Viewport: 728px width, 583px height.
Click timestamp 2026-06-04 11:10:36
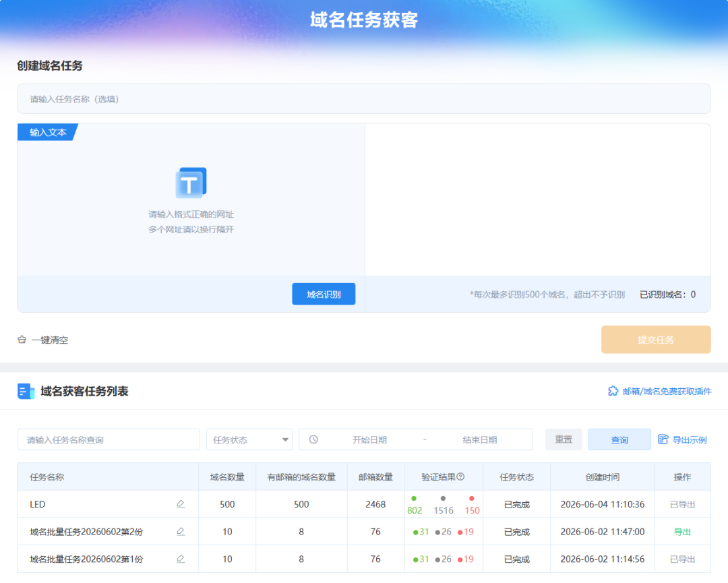pyautogui.click(x=602, y=504)
